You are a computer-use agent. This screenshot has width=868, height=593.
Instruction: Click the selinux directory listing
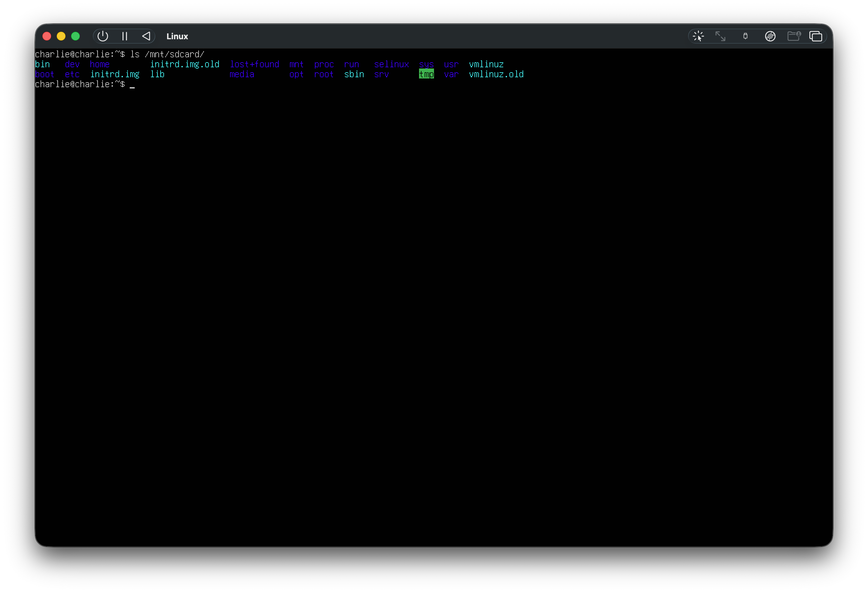tap(391, 64)
